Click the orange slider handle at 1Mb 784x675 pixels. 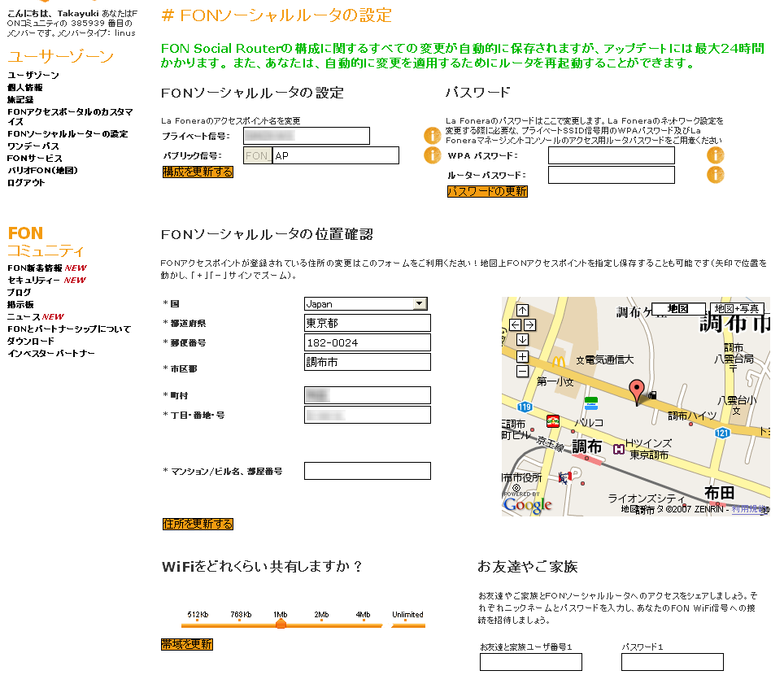pos(281,624)
